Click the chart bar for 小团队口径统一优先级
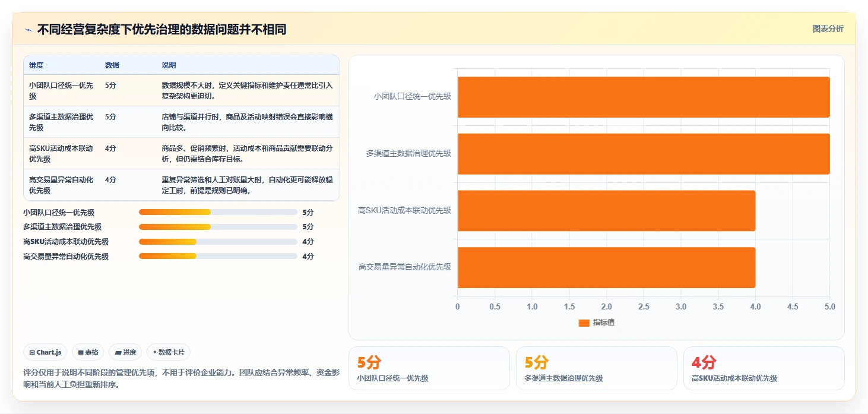The image size is (868, 414). 644,97
